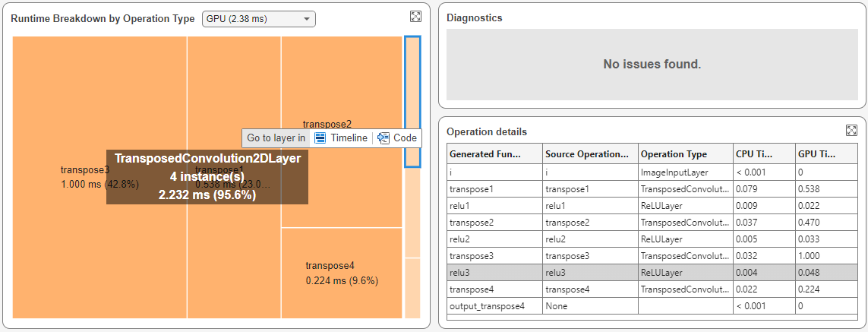
Task: Click the blue highlighted treemap sliver
Action: [x=412, y=101]
